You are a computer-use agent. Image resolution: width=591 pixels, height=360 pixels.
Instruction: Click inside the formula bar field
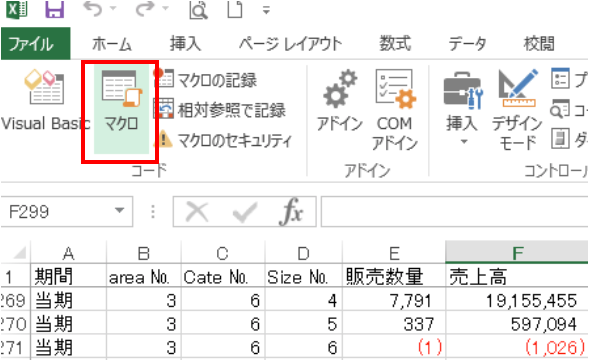pos(454,211)
